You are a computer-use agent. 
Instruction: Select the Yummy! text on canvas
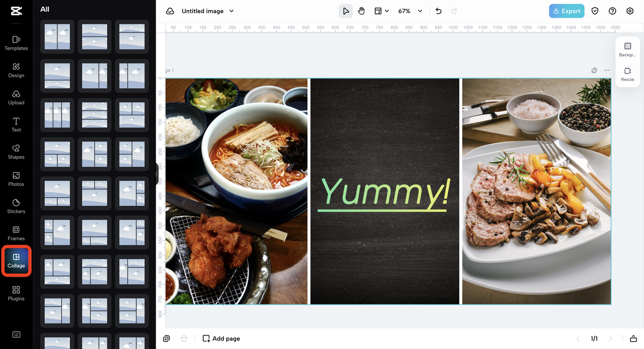click(383, 193)
